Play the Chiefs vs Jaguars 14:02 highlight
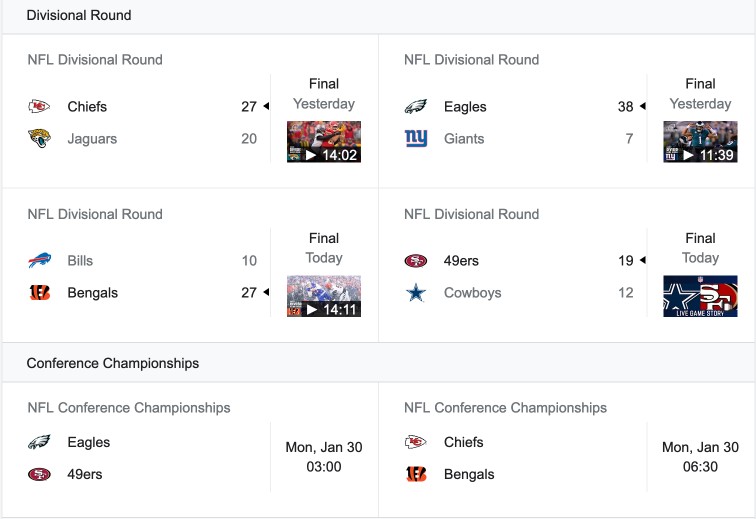The height and width of the screenshot is (519, 756). [x=324, y=142]
